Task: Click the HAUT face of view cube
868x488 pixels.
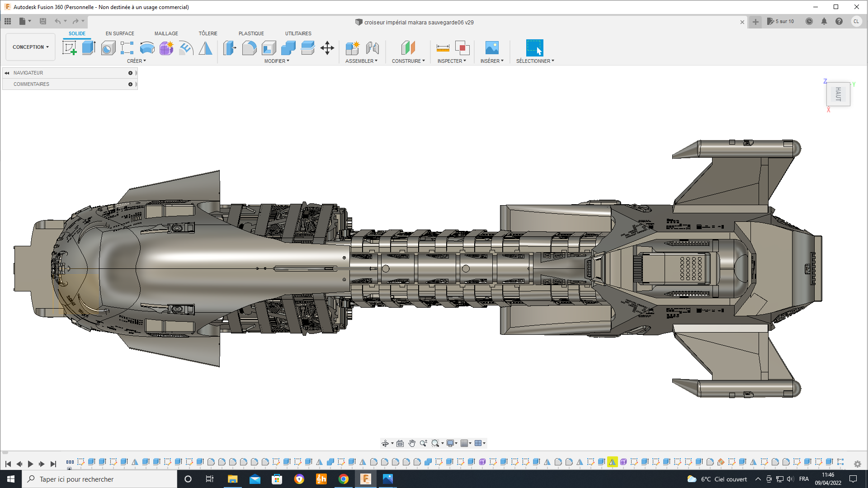Action: point(838,94)
